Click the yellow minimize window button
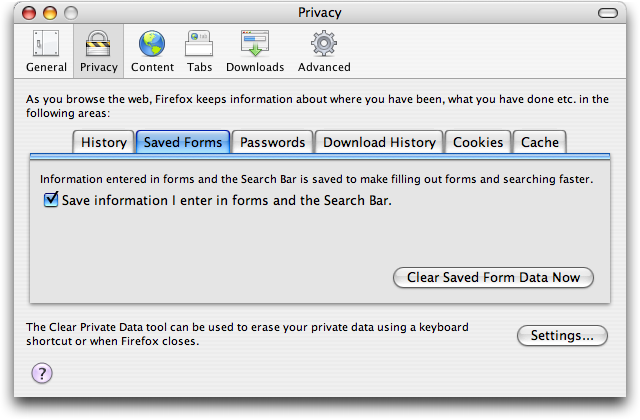The height and width of the screenshot is (420, 640). pyautogui.click(x=50, y=13)
